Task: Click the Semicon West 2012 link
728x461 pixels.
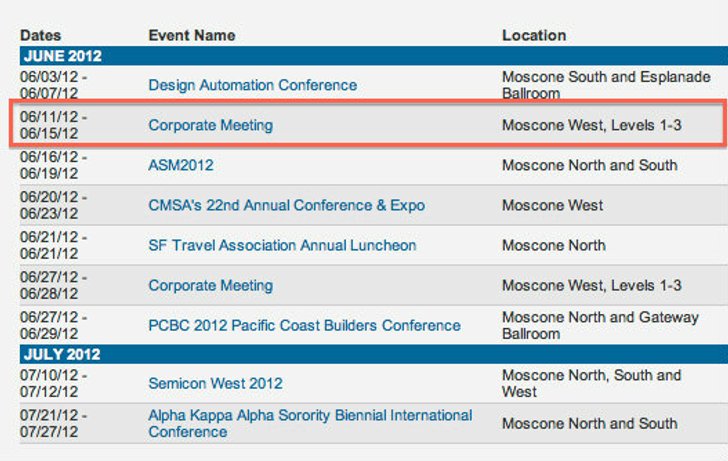Action: click(x=215, y=383)
